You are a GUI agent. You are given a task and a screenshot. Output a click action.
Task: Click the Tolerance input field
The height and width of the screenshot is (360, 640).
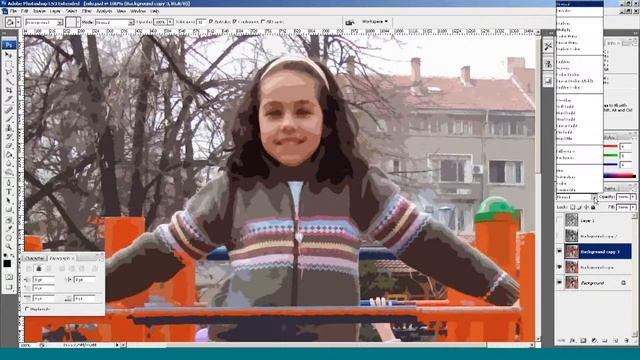[201, 22]
